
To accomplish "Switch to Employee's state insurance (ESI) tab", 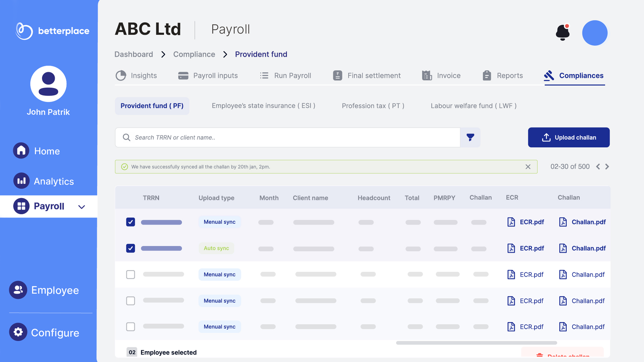I will coord(263,106).
